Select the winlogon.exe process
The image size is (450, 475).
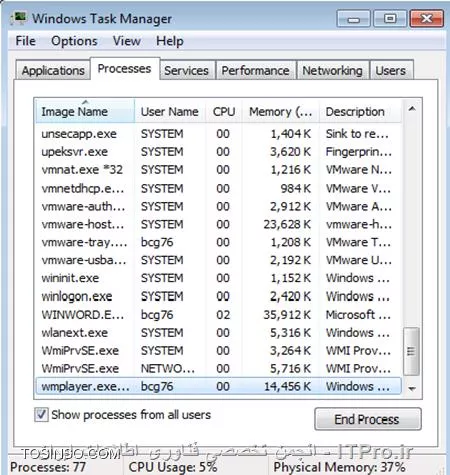coord(218,296)
